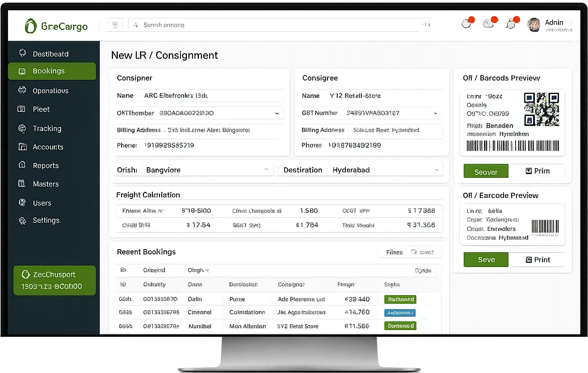
Task: Click the Consignor Billing Address field
Action: pos(200,130)
